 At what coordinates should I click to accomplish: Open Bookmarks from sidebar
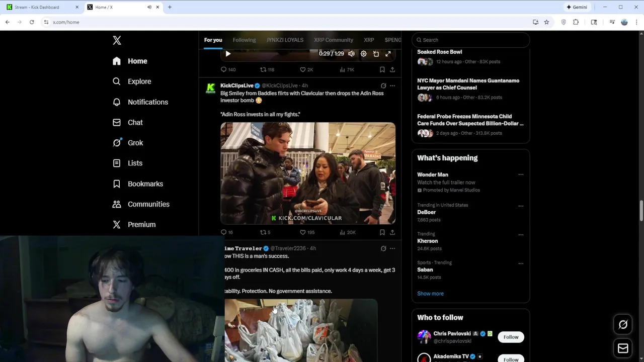138,184
